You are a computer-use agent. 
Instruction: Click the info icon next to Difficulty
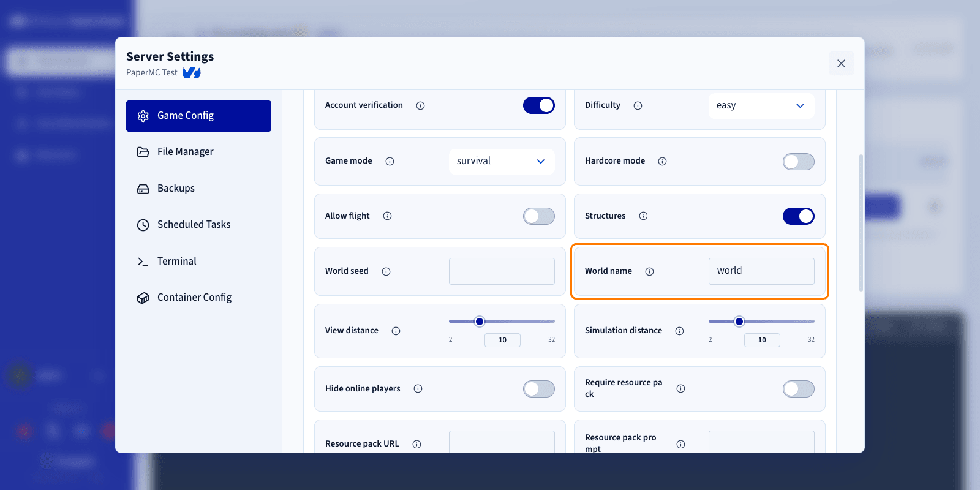point(638,105)
